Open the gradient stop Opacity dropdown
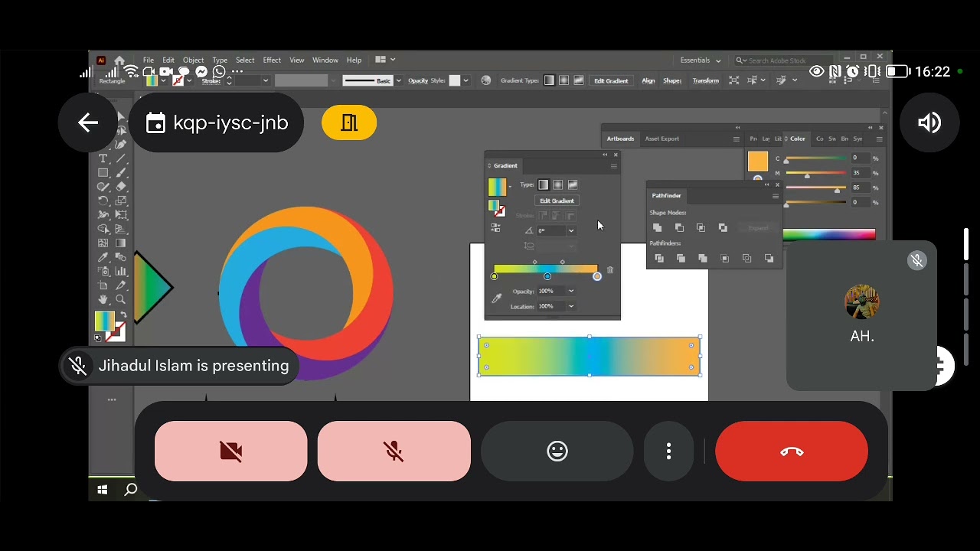 [x=570, y=291]
